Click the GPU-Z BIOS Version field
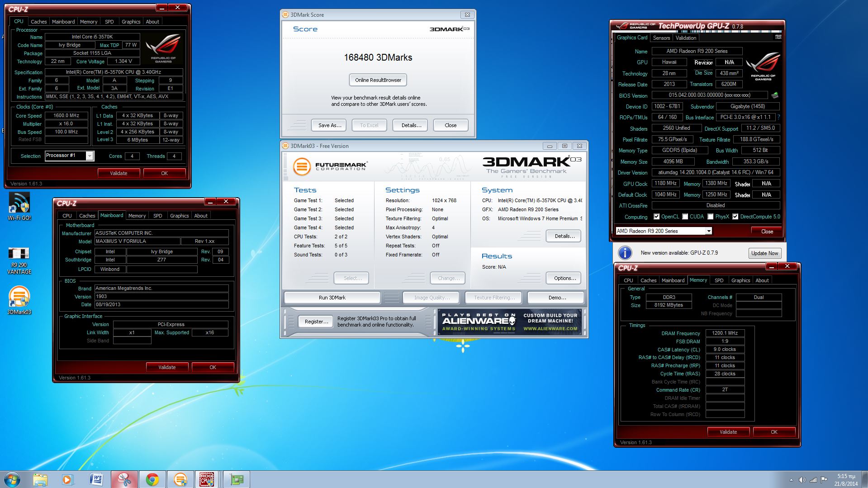 click(710, 95)
